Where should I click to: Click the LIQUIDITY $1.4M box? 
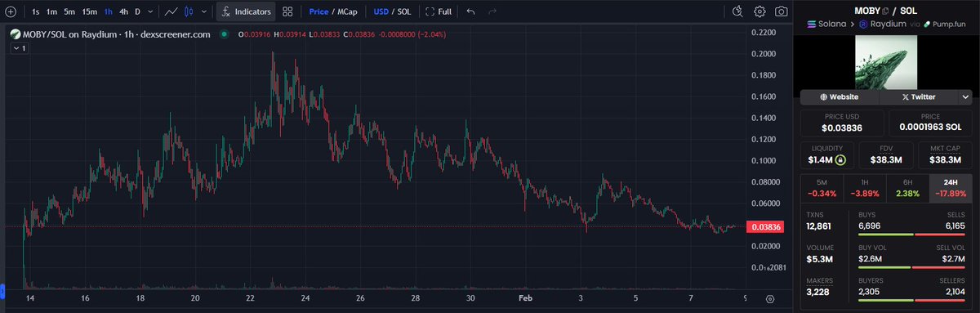826,154
